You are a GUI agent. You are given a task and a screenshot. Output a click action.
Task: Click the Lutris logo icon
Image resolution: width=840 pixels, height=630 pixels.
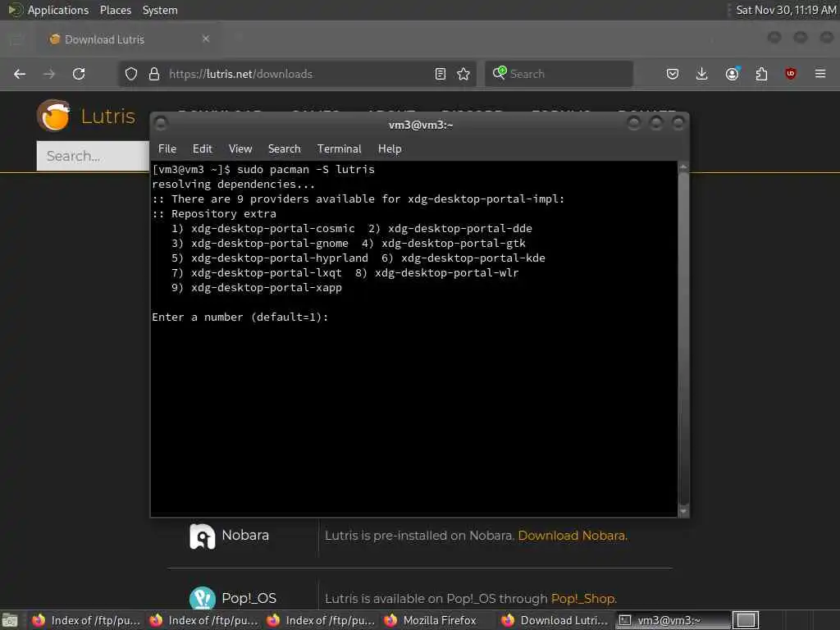tap(54, 115)
